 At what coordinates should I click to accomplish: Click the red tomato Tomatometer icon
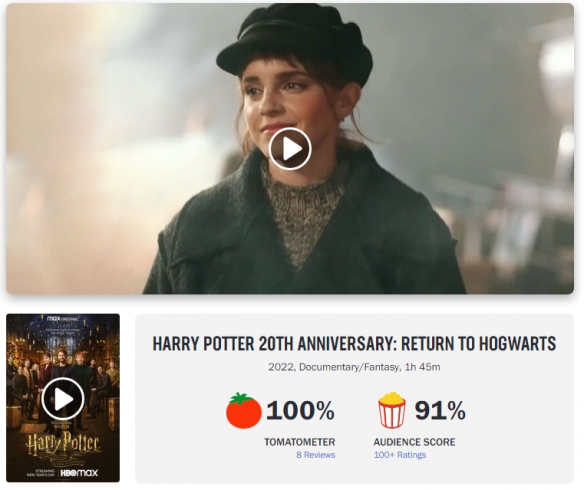point(244,410)
